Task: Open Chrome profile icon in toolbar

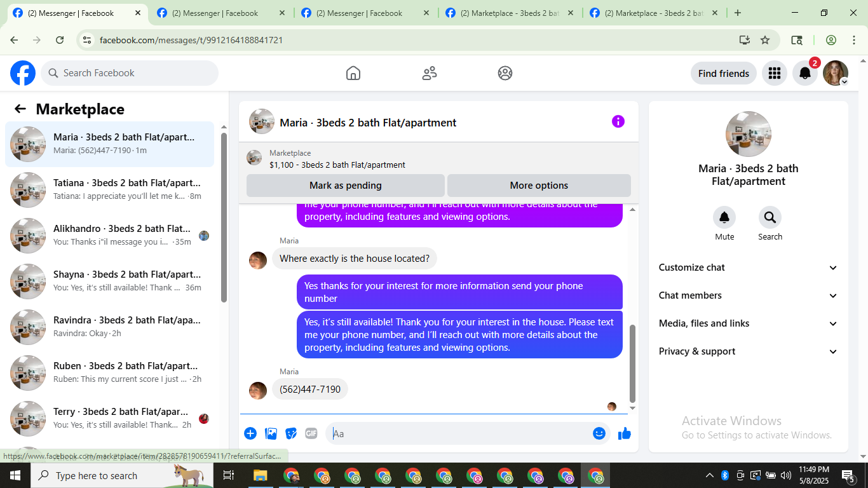Action: [831, 40]
